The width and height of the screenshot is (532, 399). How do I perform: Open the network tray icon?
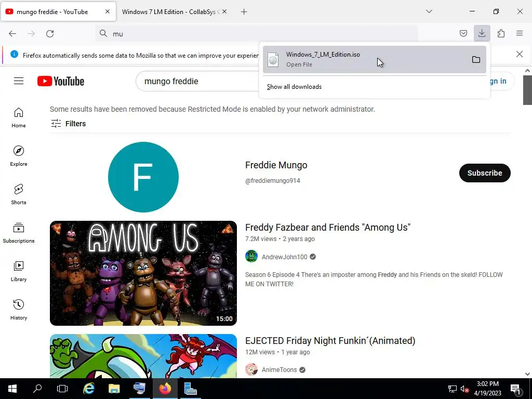pyautogui.click(x=452, y=389)
